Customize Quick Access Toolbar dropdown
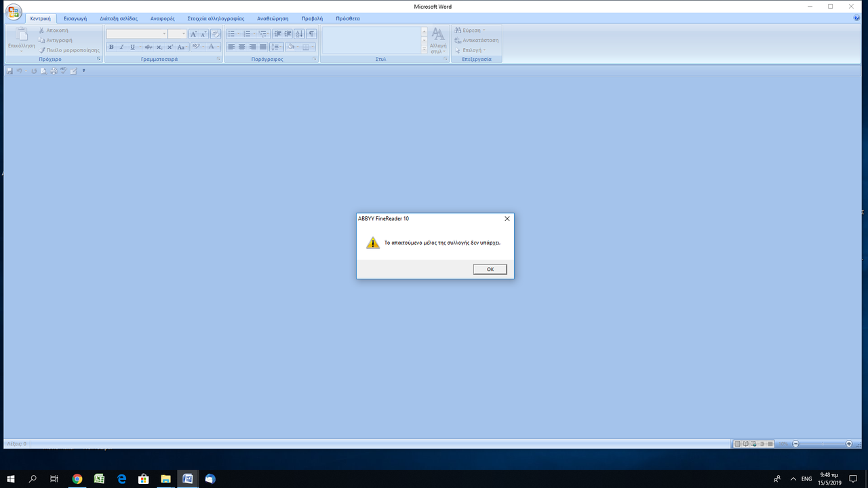Viewport: 868px width, 488px height. pos(84,70)
